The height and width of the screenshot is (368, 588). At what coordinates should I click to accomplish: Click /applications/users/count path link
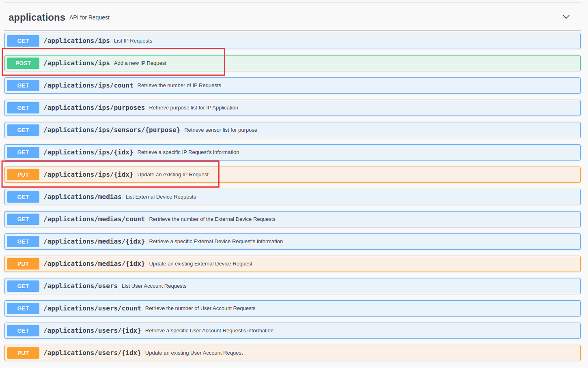[92, 308]
